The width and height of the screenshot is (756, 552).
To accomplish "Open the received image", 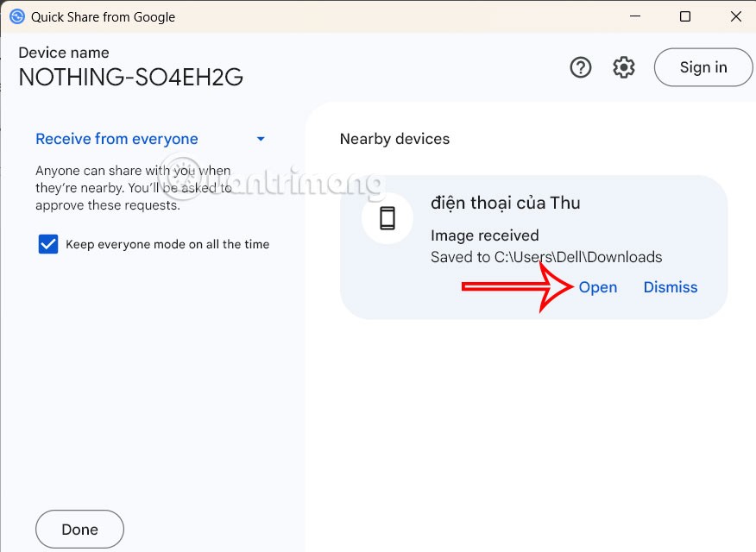I will tap(598, 287).
